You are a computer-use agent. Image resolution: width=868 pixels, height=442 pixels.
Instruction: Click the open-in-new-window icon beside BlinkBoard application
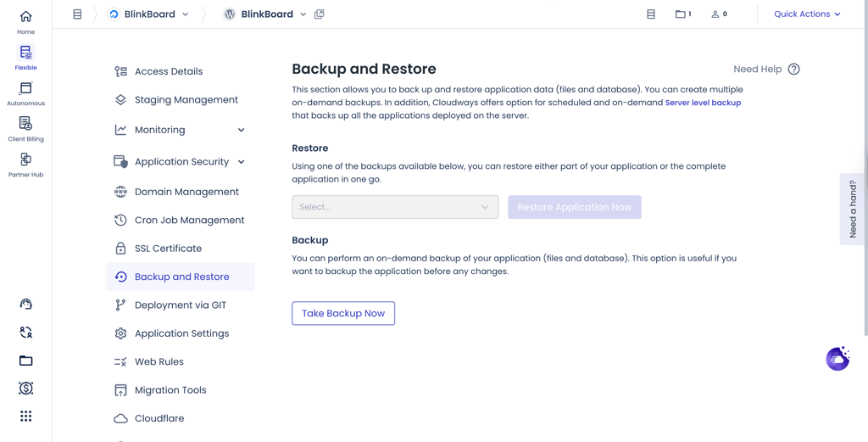(319, 14)
